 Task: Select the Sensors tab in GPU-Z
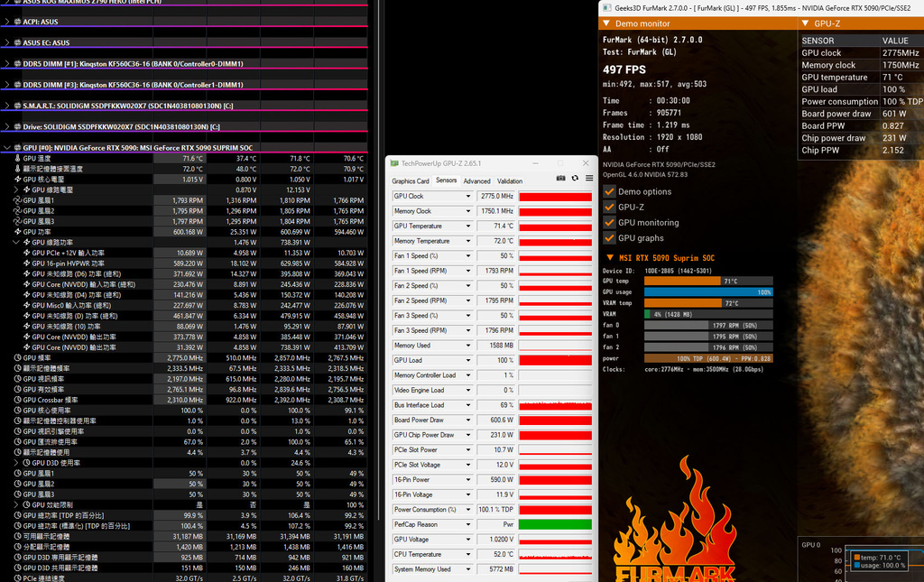(x=446, y=180)
